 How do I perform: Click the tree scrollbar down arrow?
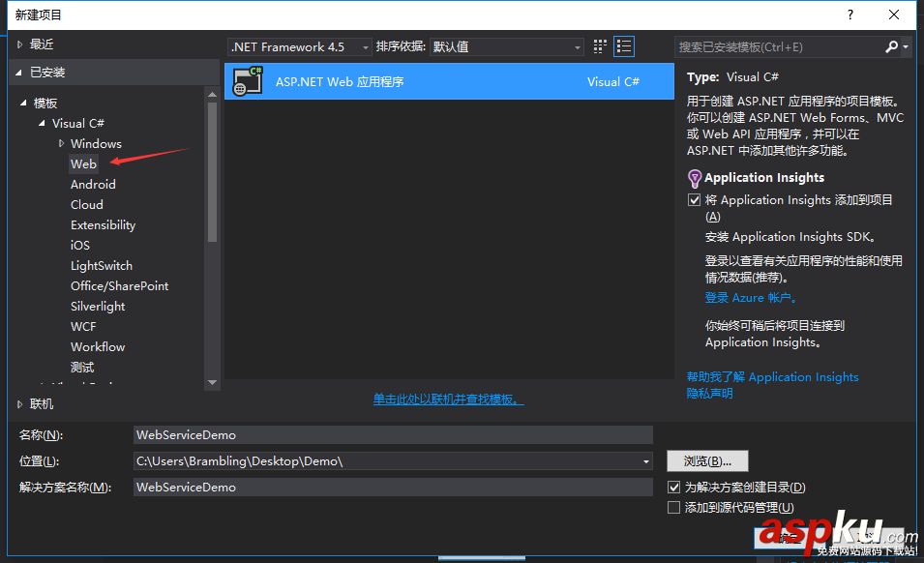(x=213, y=383)
